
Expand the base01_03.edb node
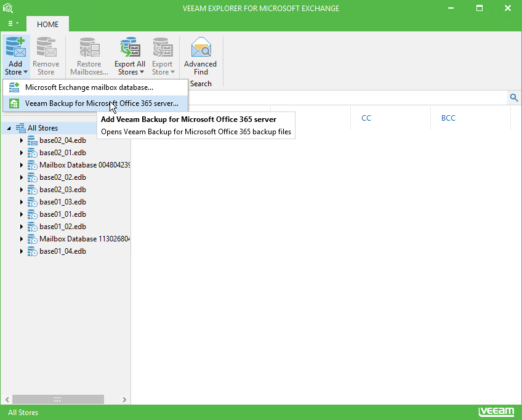(x=22, y=202)
